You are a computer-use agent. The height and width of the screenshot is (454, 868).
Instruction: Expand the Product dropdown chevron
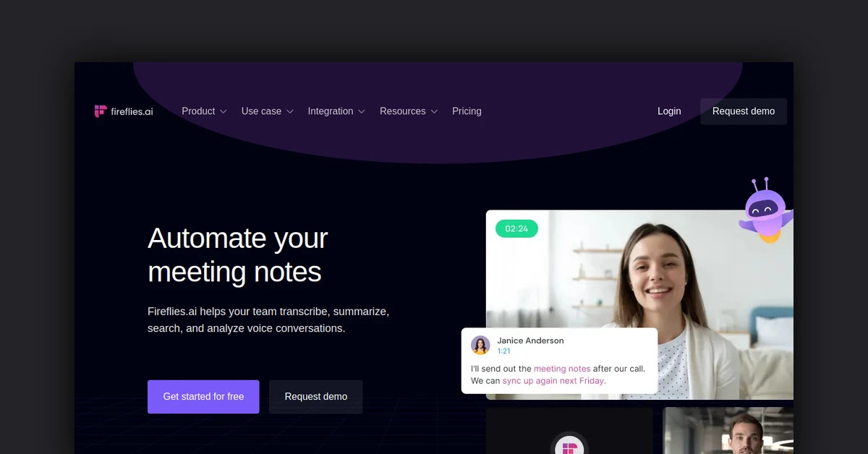[224, 112]
